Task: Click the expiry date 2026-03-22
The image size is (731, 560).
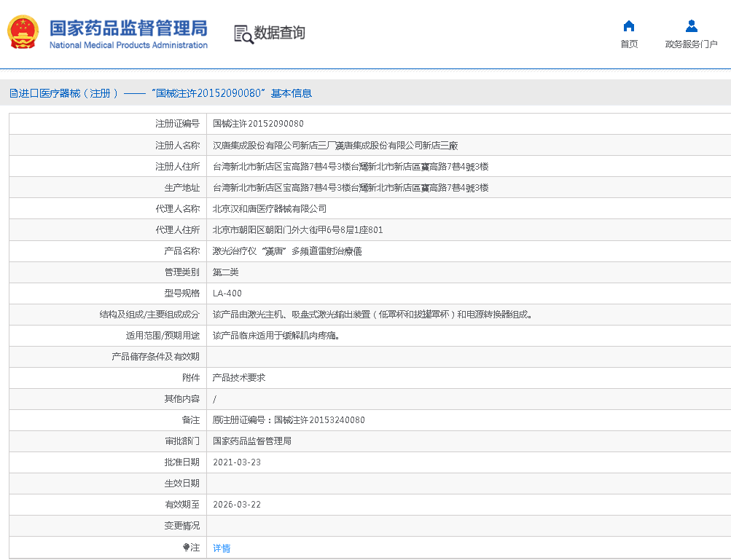Action: [x=236, y=505]
